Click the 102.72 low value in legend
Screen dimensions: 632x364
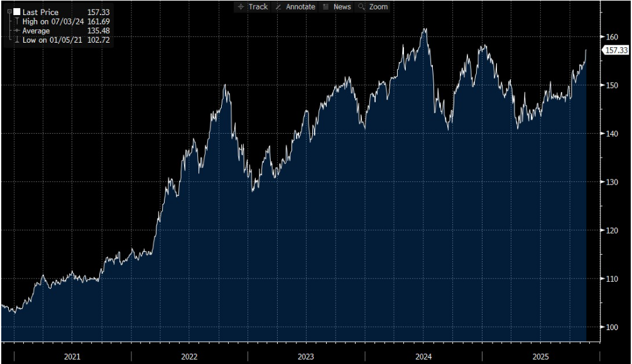[99, 40]
